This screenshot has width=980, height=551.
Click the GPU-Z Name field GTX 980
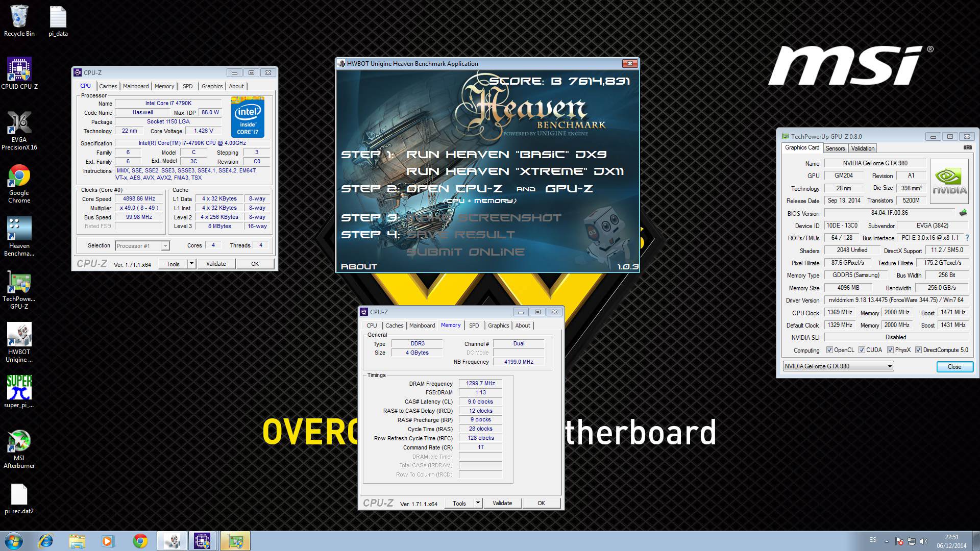coord(875,163)
